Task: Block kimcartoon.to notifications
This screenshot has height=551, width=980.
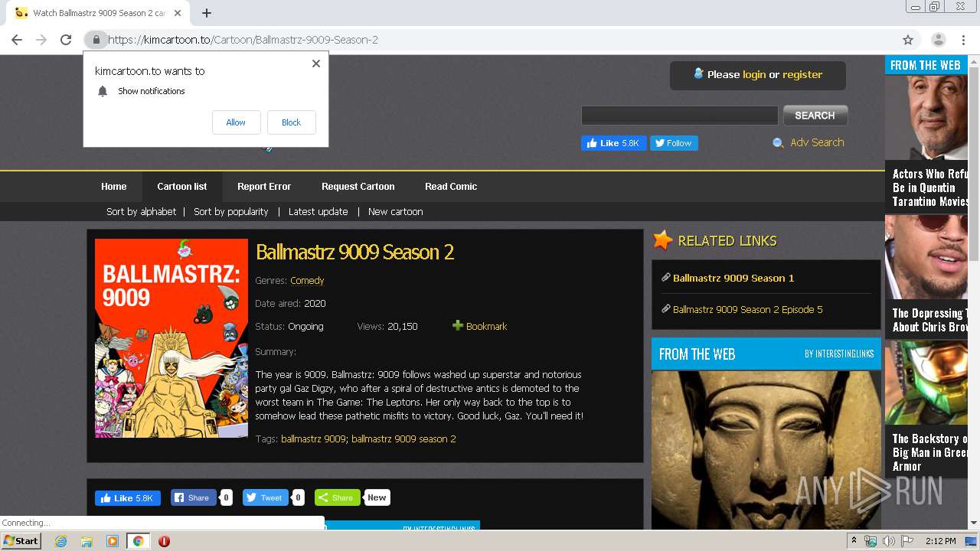Action: click(x=291, y=122)
